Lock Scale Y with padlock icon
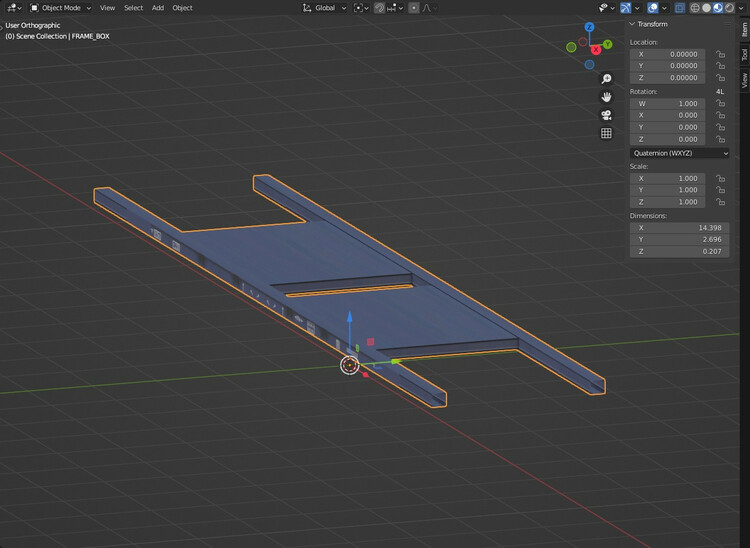The height and width of the screenshot is (548, 750). click(x=720, y=190)
